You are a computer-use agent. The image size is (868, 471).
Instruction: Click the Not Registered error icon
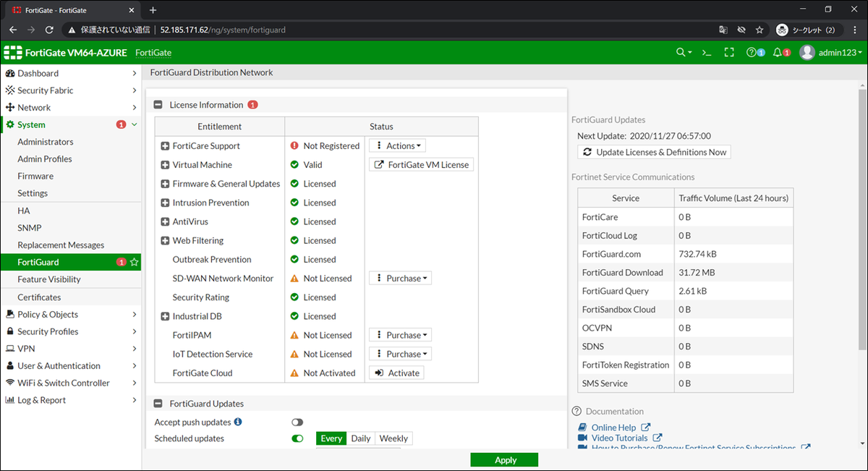coord(294,145)
